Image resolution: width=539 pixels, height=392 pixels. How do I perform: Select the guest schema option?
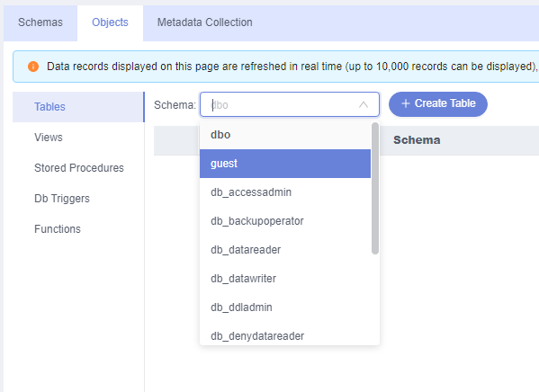(x=285, y=164)
